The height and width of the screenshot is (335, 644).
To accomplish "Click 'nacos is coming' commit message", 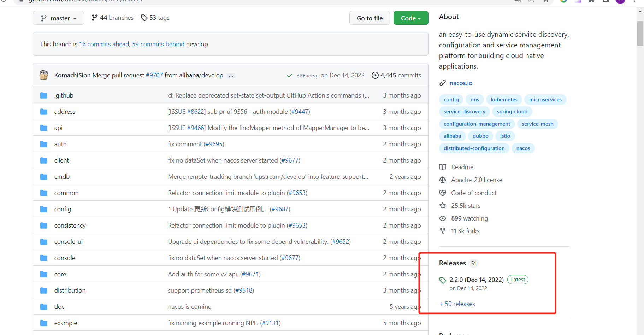I will (190, 307).
